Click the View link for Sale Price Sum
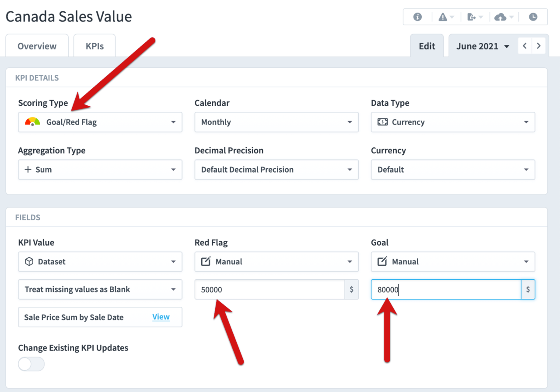Image resolution: width=560 pixels, height=392 pixels. [x=161, y=317]
